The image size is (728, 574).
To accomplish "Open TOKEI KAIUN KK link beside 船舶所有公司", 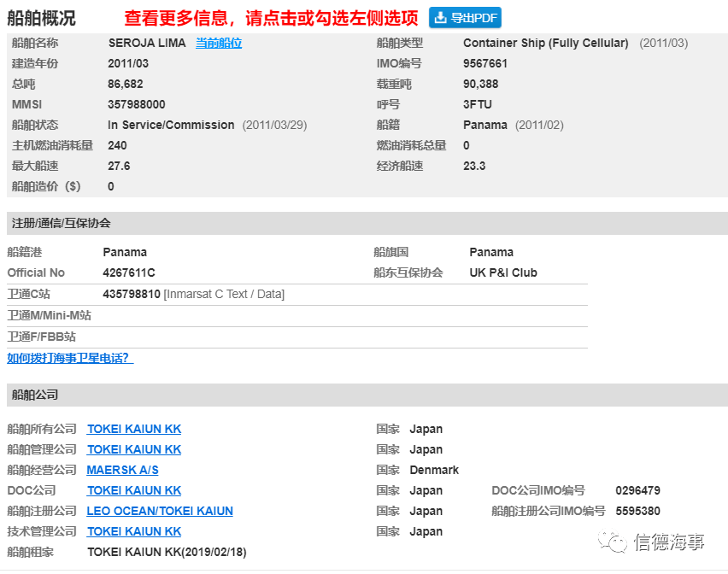I will (134, 430).
